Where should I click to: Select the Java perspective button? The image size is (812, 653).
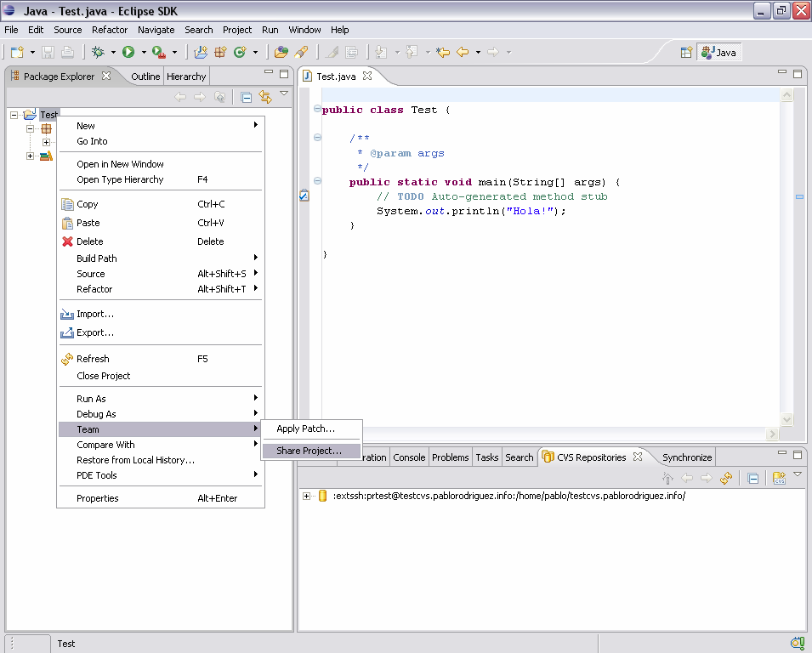tap(719, 53)
